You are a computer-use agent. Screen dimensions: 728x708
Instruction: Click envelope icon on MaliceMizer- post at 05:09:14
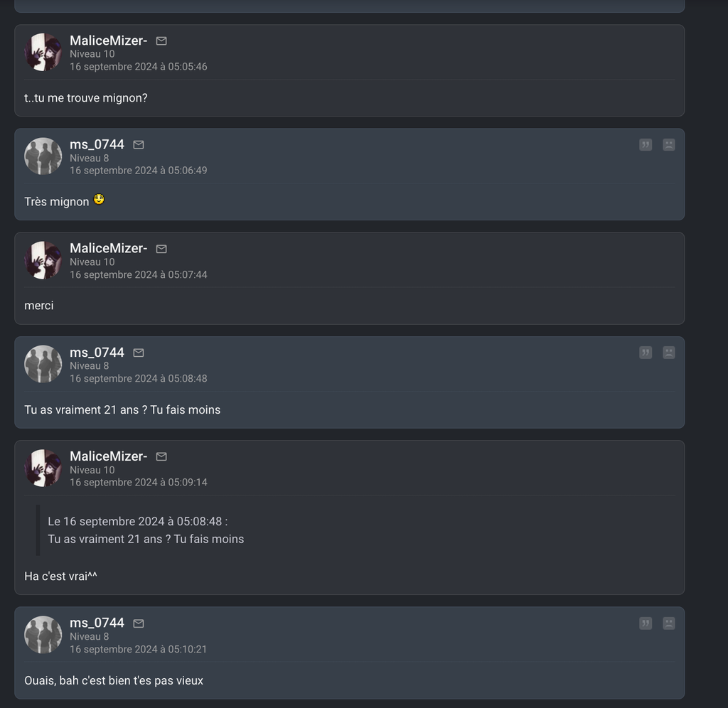(161, 457)
